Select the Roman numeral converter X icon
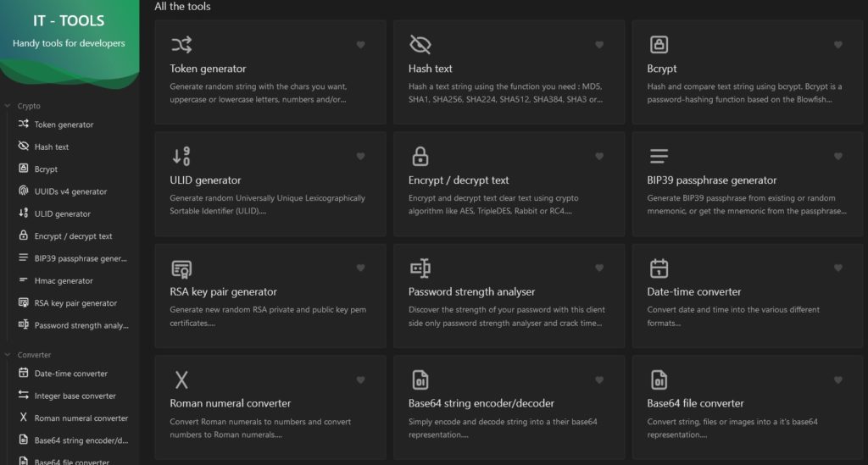Screen dimensions: 868x465 coord(181,379)
